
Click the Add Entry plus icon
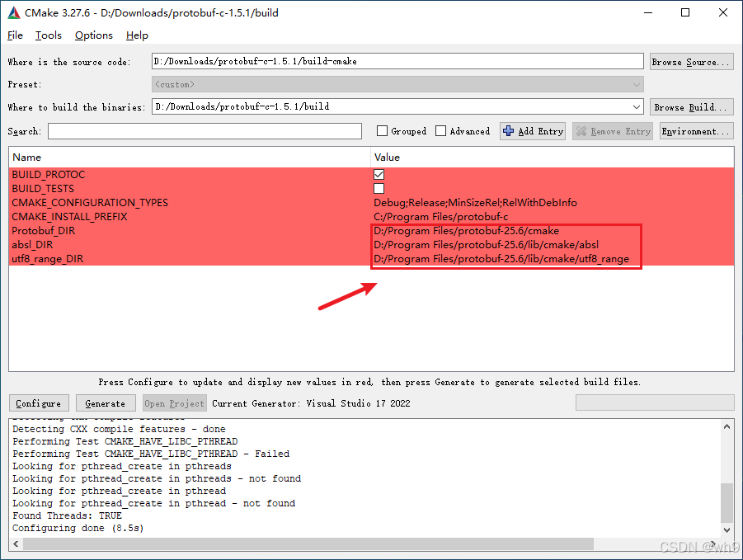pyautogui.click(x=509, y=130)
